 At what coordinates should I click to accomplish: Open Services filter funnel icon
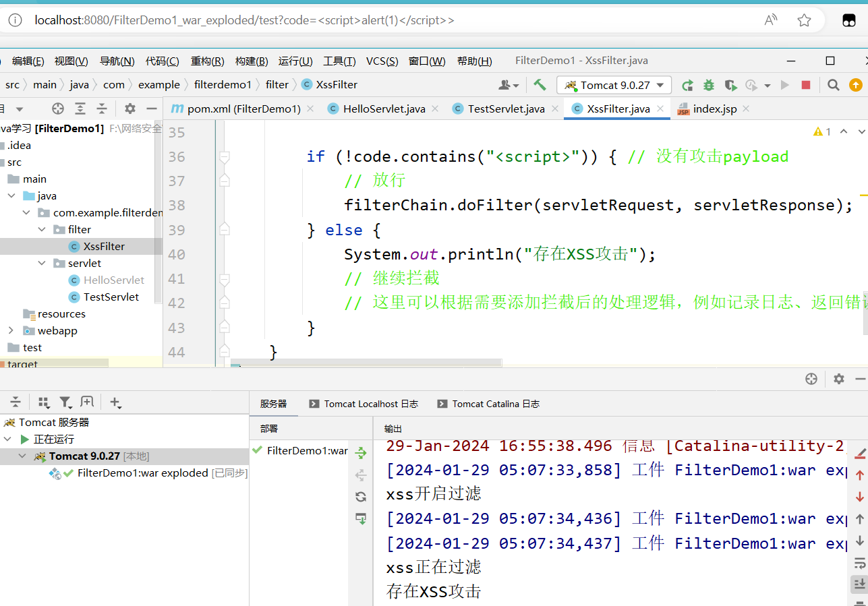(x=65, y=402)
